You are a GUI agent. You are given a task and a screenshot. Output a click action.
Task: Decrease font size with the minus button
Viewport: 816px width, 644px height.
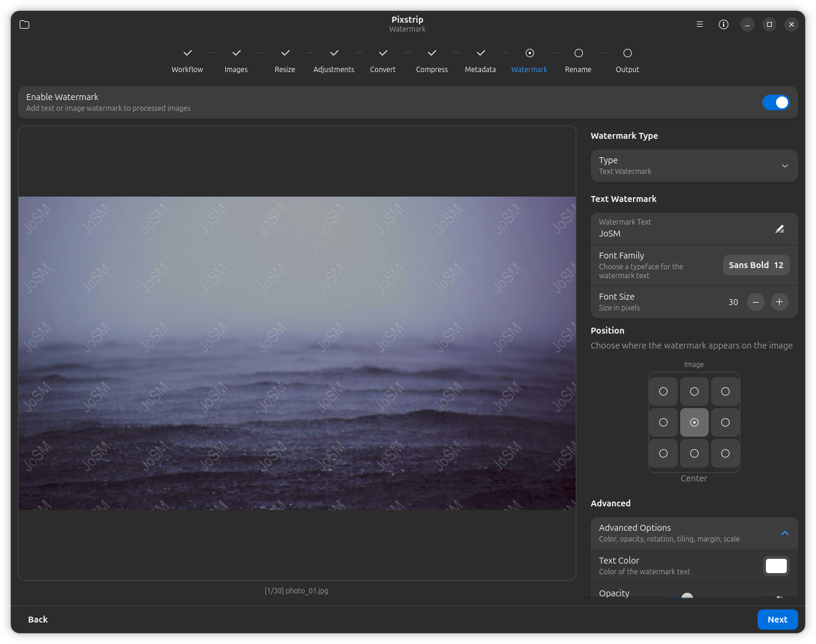(756, 302)
